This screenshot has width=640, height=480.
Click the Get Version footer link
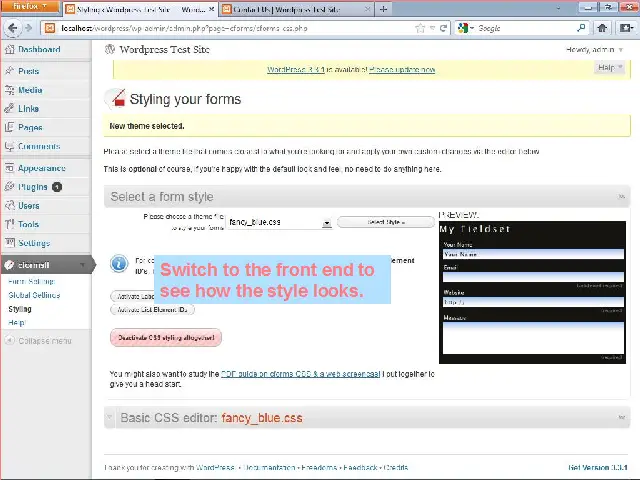(598, 467)
